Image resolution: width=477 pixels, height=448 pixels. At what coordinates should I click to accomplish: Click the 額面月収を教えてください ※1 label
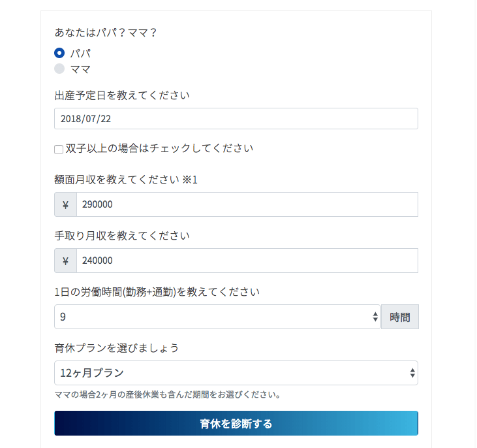(126, 179)
